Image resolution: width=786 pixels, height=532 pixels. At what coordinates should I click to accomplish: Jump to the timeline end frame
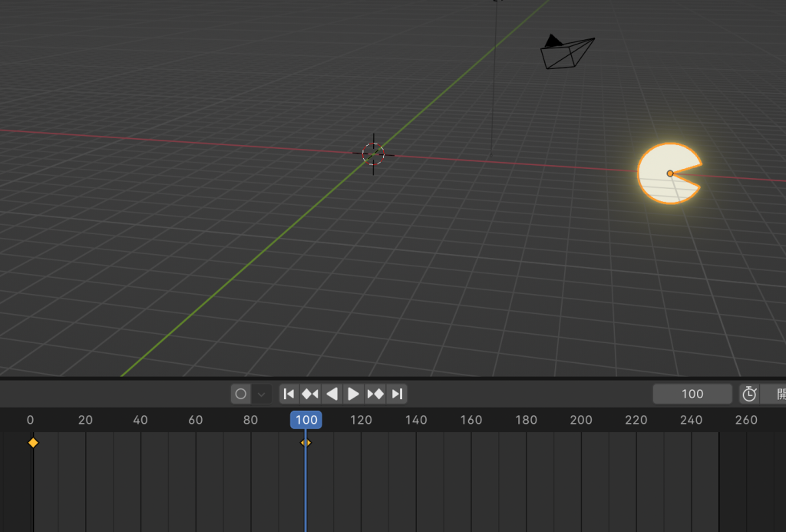tap(397, 394)
